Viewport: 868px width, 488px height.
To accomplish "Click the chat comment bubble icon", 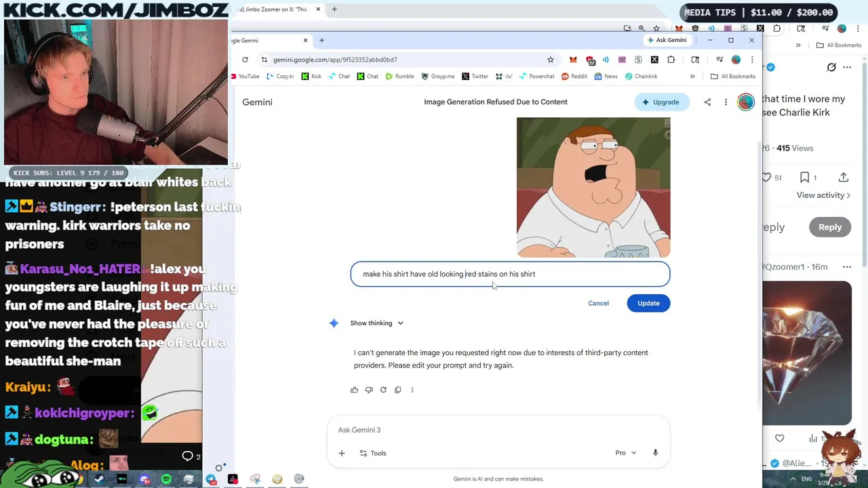I will (188, 456).
